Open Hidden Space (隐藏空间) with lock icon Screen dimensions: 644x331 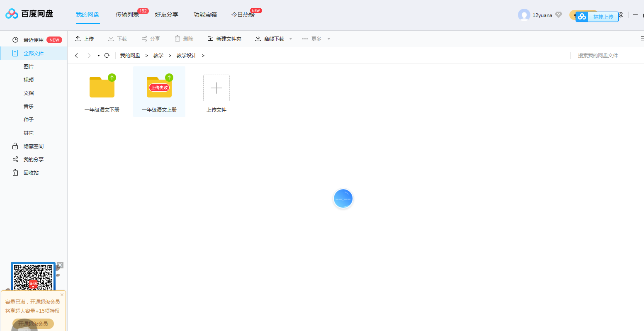coord(33,146)
